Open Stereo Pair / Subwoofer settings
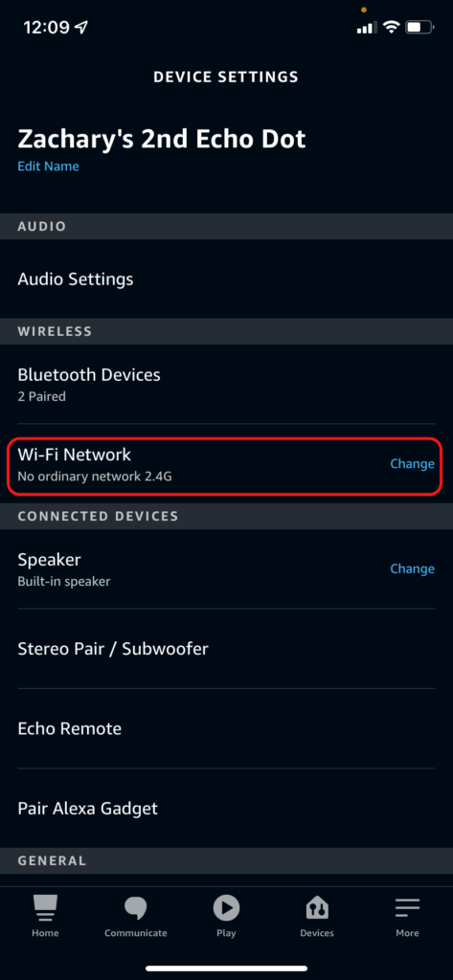453x980 pixels. tap(226, 649)
